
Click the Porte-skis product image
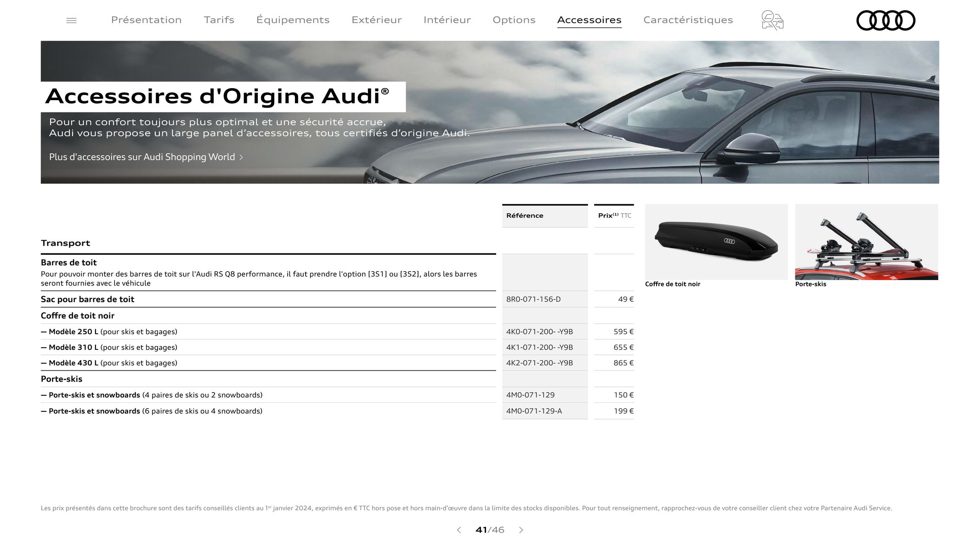(x=867, y=242)
